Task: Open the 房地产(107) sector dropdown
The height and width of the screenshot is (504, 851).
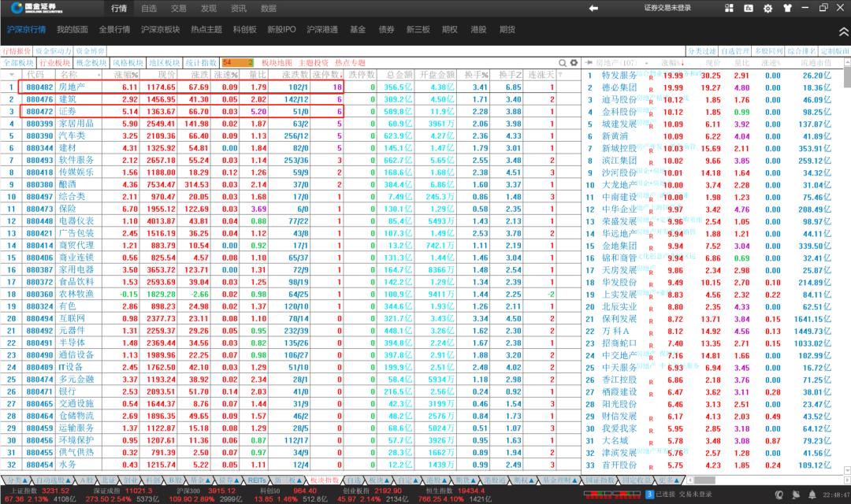Action: pos(645,62)
